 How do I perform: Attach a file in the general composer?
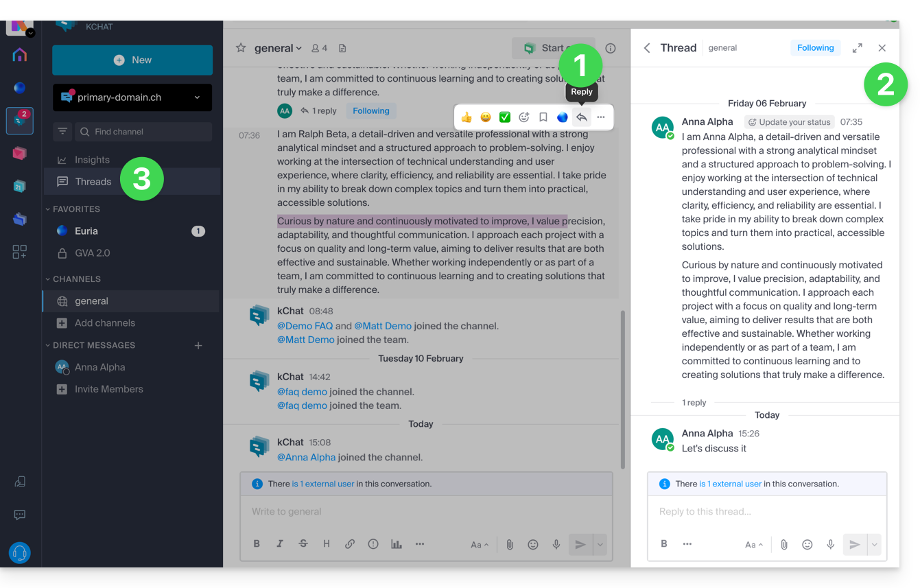pyautogui.click(x=510, y=545)
